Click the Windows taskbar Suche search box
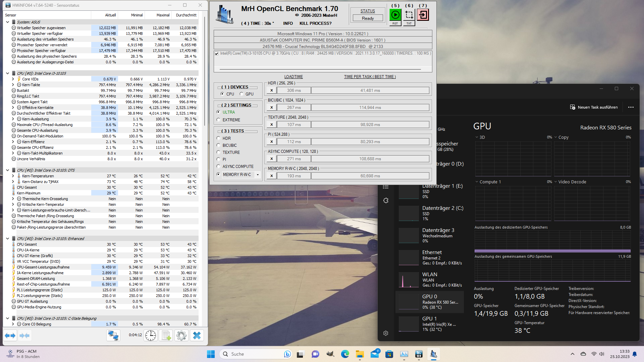Screen dimensions: 644x362 pyautogui.click(x=252, y=354)
